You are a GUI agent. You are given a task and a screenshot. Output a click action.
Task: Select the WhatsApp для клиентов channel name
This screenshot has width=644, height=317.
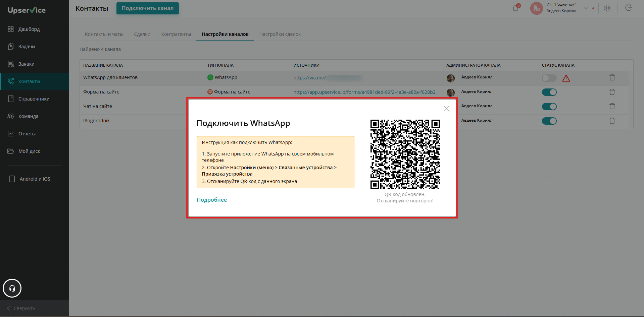coord(110,77)
